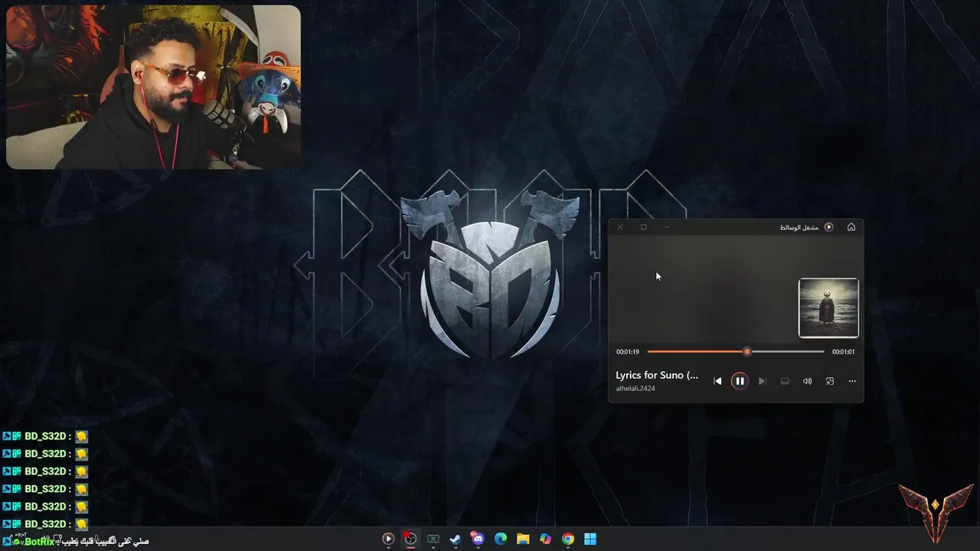Open the Xbox Game Bar taskbar icon
This screenshot has width=980, height=551.
point(433,539)
